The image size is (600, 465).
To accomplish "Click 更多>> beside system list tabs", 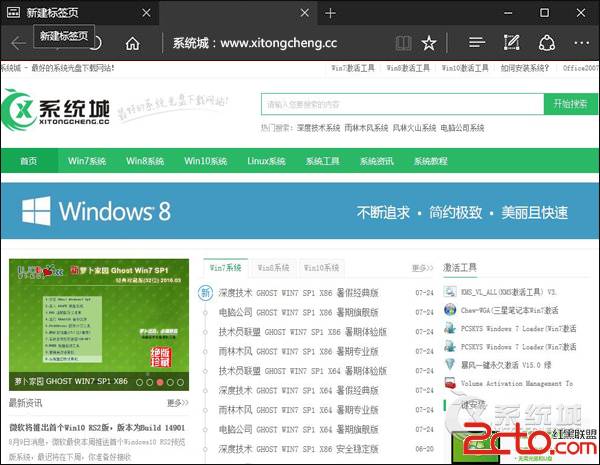I will 422,268.
